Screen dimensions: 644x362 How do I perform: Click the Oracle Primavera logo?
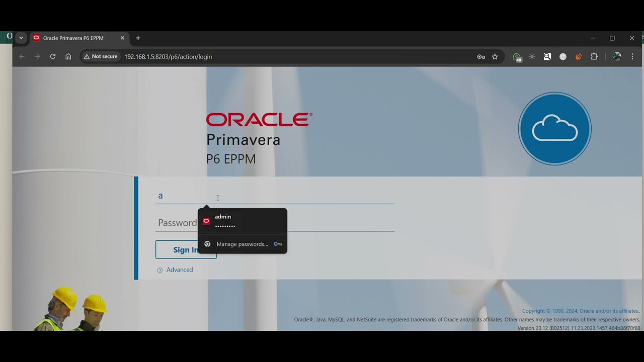tap(259, 139)
